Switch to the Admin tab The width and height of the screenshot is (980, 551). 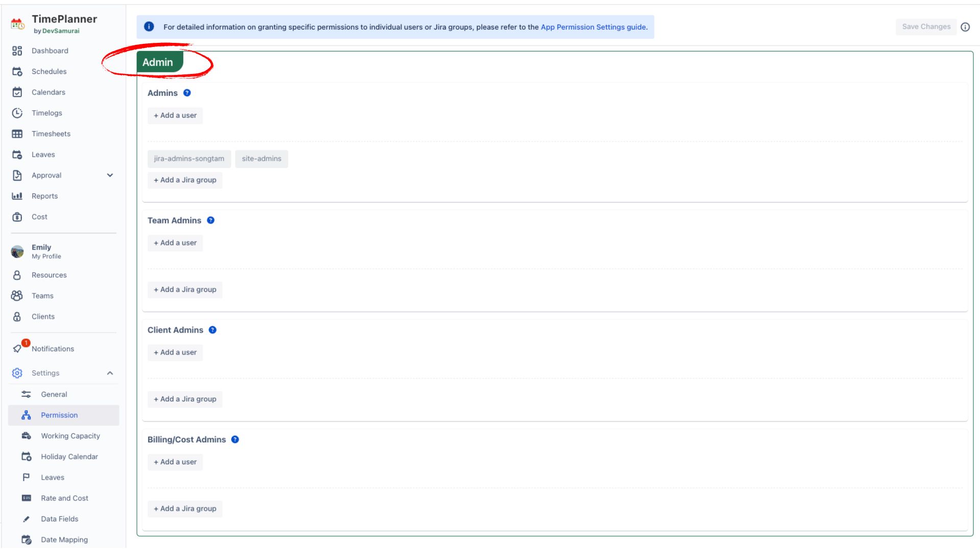click(159, 61)
